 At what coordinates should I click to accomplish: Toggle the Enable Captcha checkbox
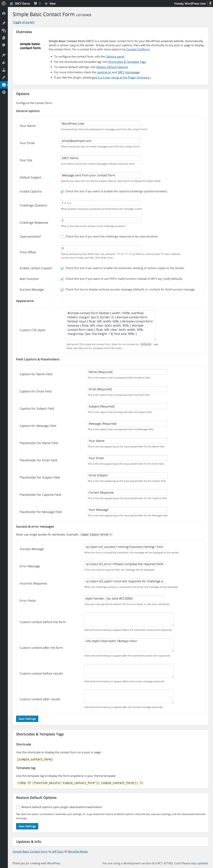click(62, 191)
